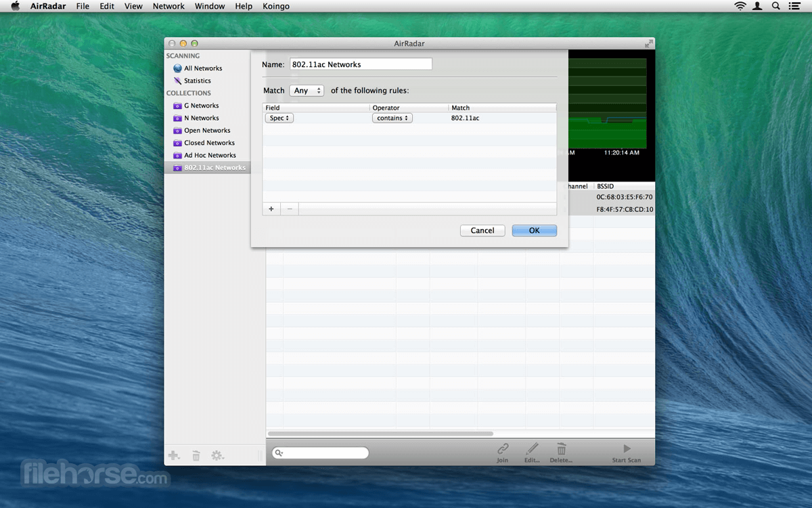Open the Statistics item icon
This screenshot has height=508, width=812.
(177, 81)
